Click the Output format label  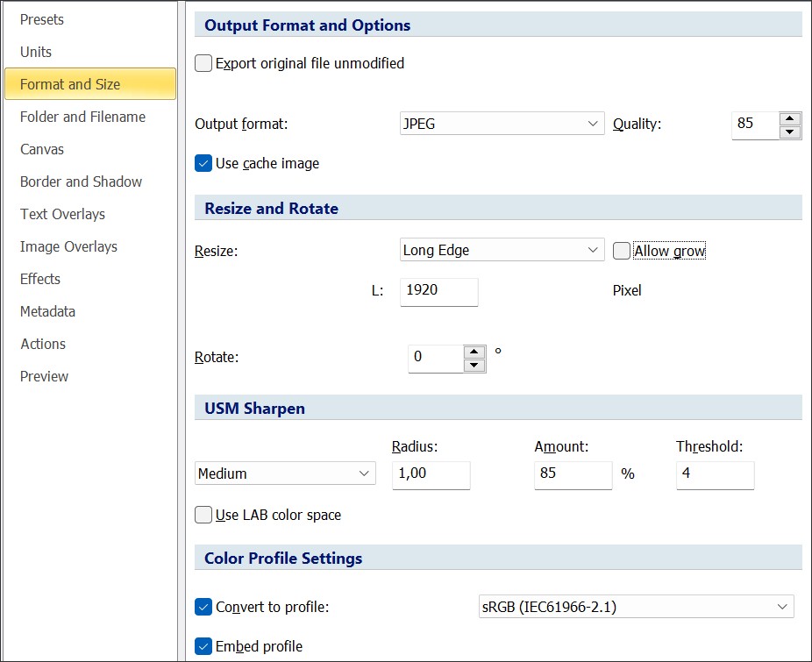point(241,124)
